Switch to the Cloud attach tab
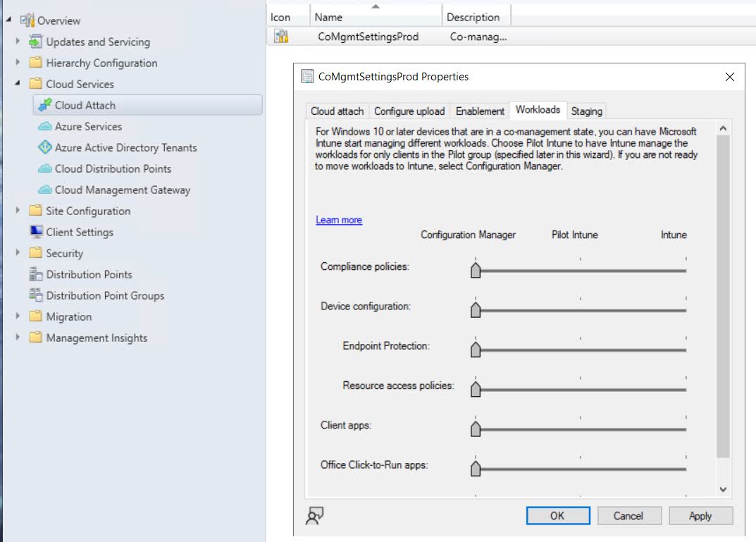Screen dimensions: 756x542 337,111
